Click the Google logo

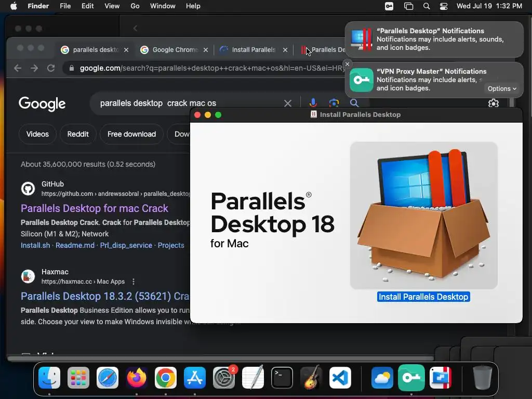pos(42,104)
